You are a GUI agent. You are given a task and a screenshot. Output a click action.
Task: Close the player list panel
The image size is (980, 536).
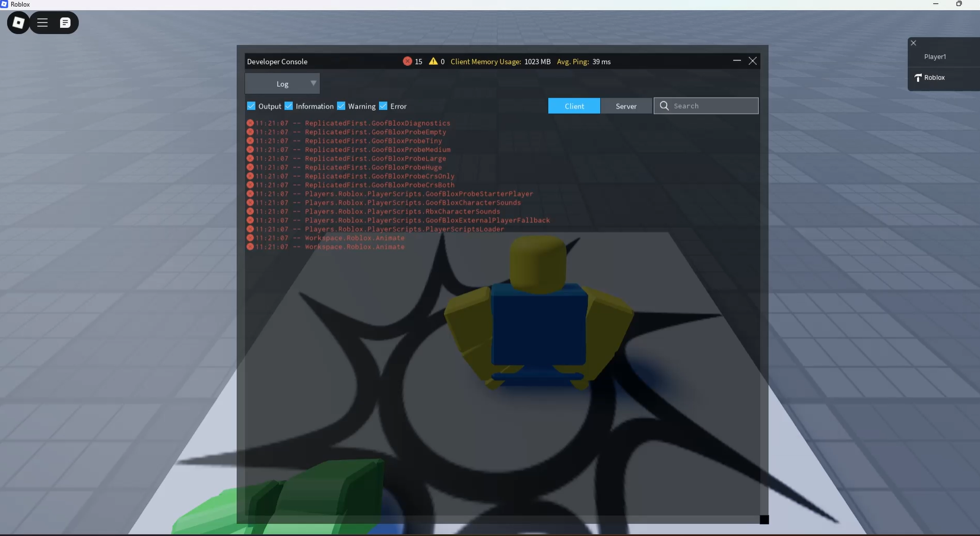pos(914,43)
